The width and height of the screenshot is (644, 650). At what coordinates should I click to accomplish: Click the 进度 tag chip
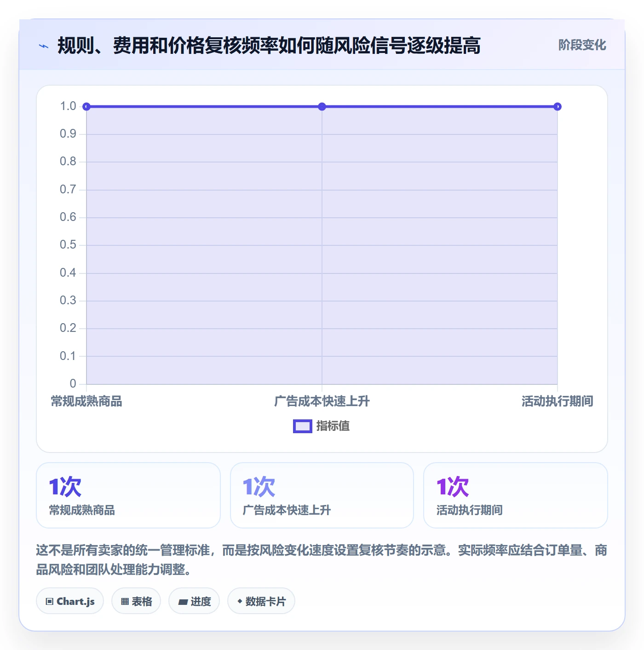(x=194, y=601)
